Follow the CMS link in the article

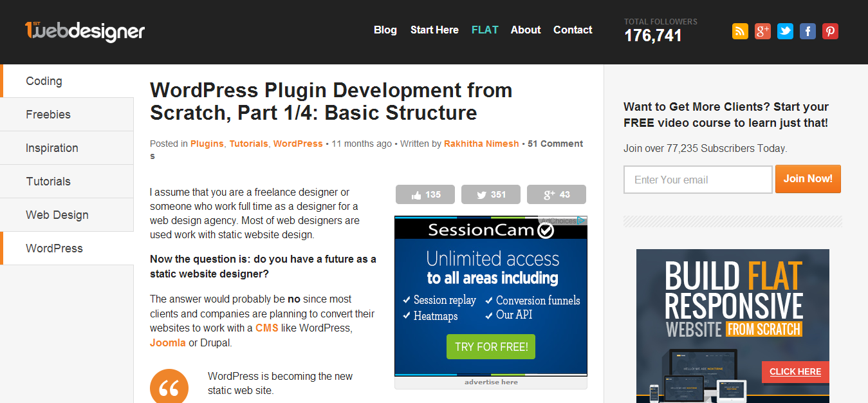(x=266, y=328)
